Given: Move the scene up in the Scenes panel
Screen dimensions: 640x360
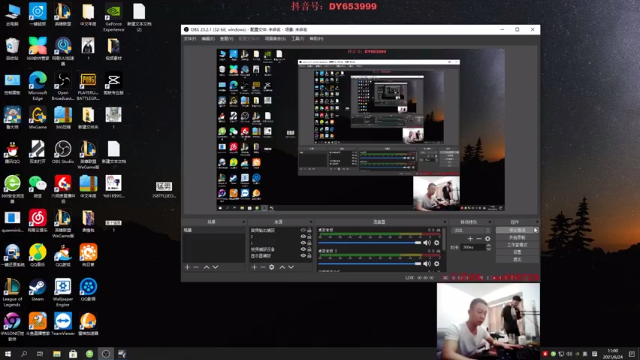Looking at the screenshot, I should pyautogui.click(x=207, y=267).
